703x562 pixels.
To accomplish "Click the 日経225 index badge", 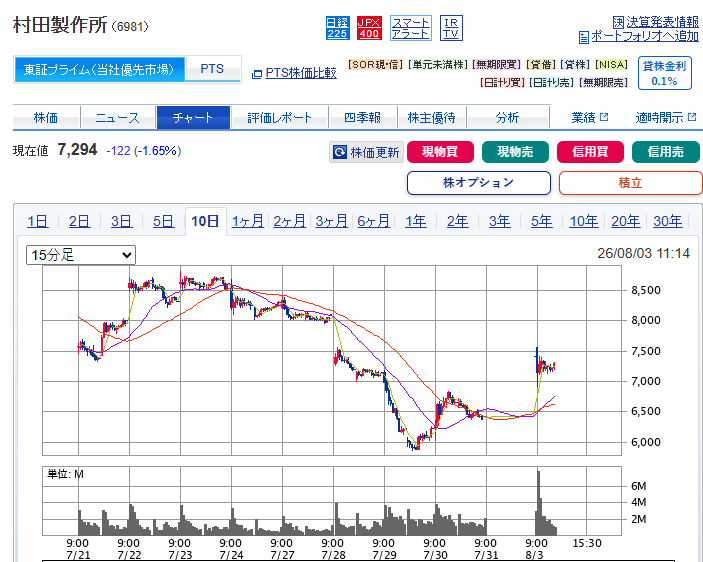I will pyautogui.click(x=337, y=28).
